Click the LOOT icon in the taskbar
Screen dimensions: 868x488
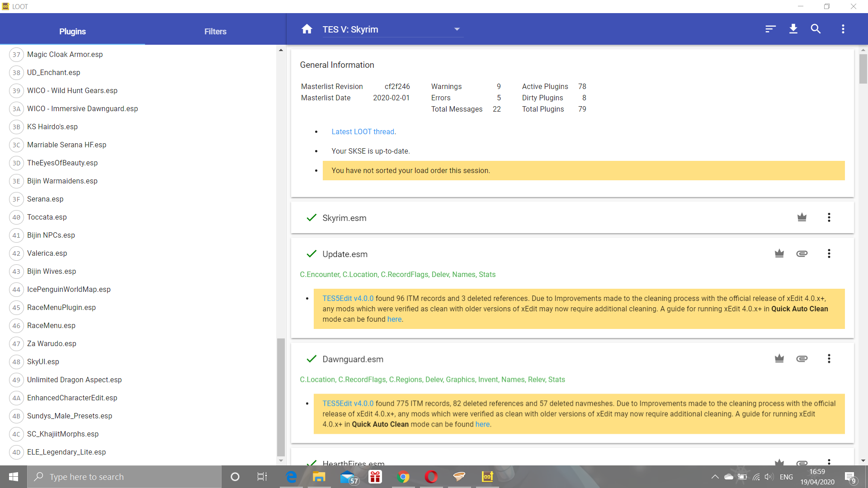point(487,477)
